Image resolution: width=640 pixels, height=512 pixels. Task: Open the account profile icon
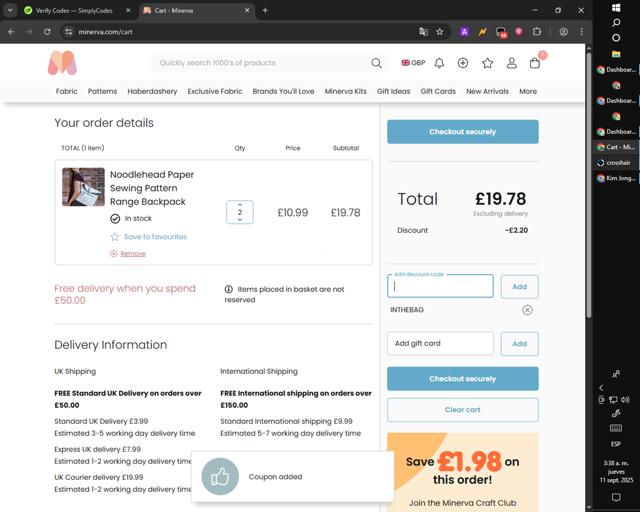(511, 63)
